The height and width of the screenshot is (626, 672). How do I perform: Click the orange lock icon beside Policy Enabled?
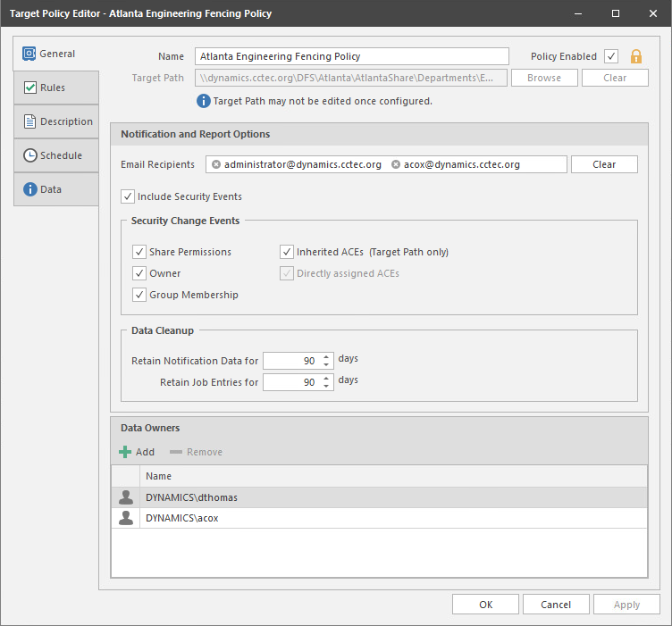click(636, 56)
